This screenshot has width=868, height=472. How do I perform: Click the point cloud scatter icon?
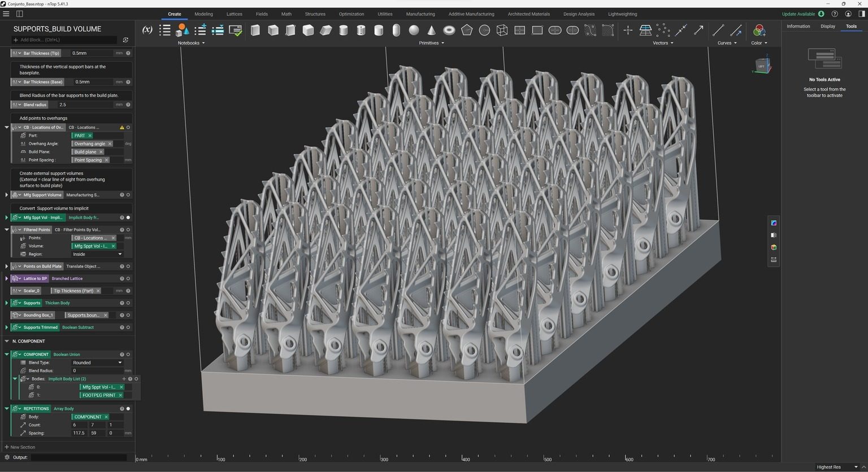663,30
